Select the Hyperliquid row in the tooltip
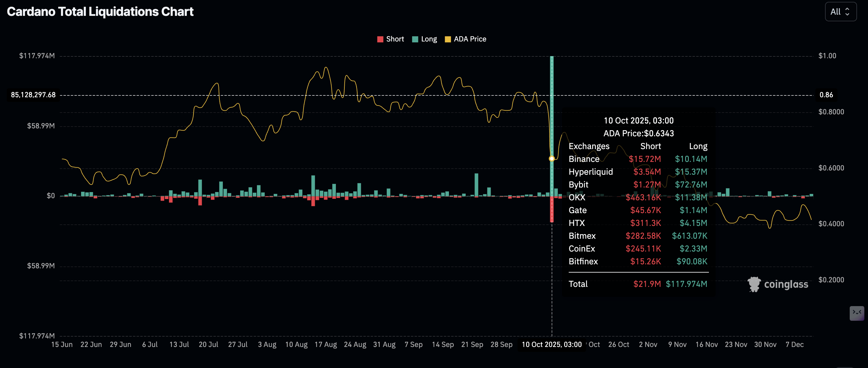This screenshot has height=368, width=868. 637,172
